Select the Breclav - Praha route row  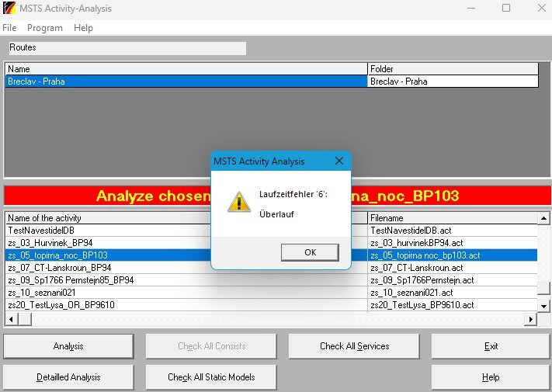pos(186,82)
